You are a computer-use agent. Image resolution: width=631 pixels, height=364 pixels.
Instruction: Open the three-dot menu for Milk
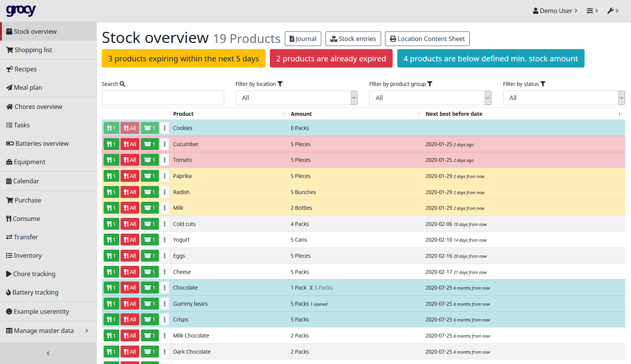pyautogui.click(x=165, y=208)
